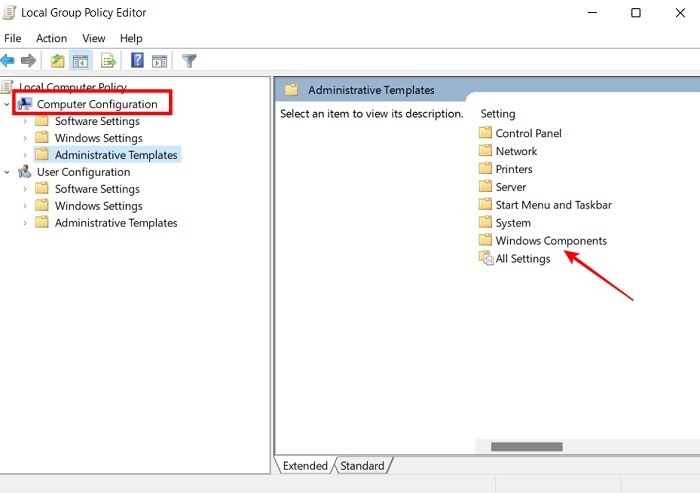Select the Network label
The image size is (700, 493).
pos(516,151)
